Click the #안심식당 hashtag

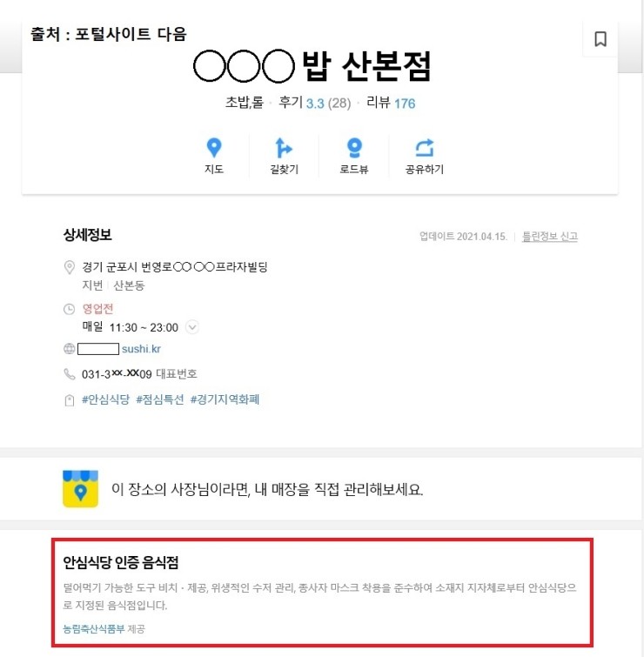[105, 399]
